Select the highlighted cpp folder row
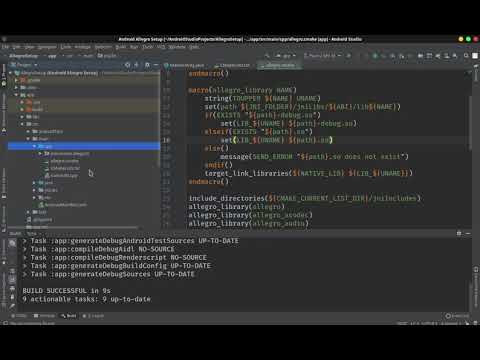The width and height of the screenshot is (480, 360). point(84,146)
